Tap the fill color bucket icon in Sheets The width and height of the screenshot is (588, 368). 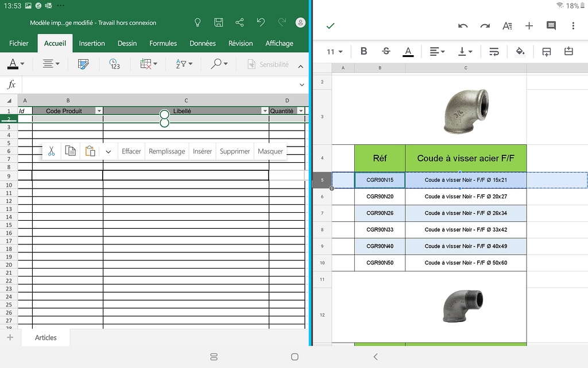520,52
